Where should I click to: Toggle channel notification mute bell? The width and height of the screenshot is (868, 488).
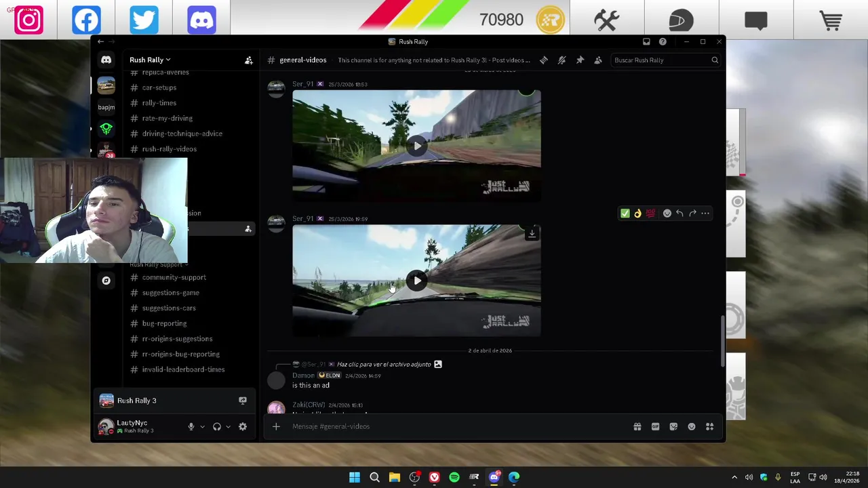point(561,60)
